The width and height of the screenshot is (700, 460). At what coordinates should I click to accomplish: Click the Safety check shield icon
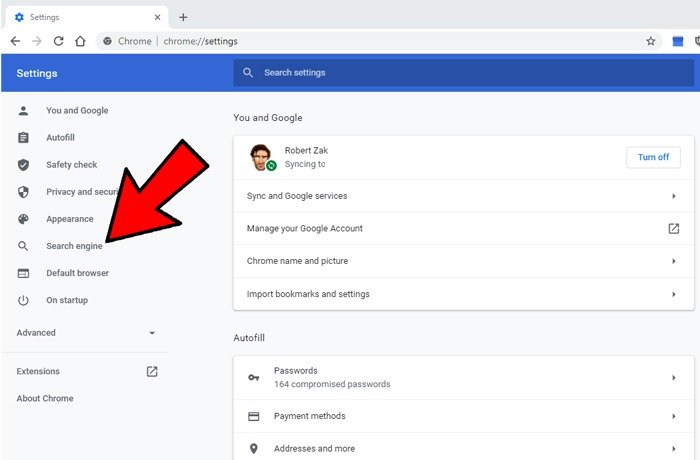[24, 164]
